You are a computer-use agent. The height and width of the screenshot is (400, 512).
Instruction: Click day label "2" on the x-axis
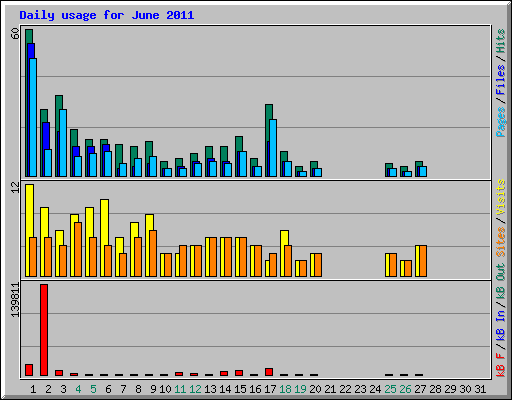(48, 389)
